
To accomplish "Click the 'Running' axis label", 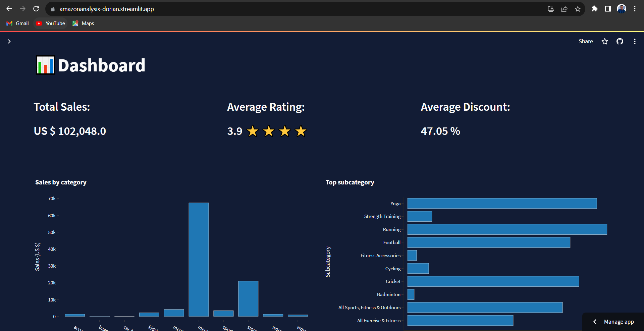I will (x=392, y=229).
